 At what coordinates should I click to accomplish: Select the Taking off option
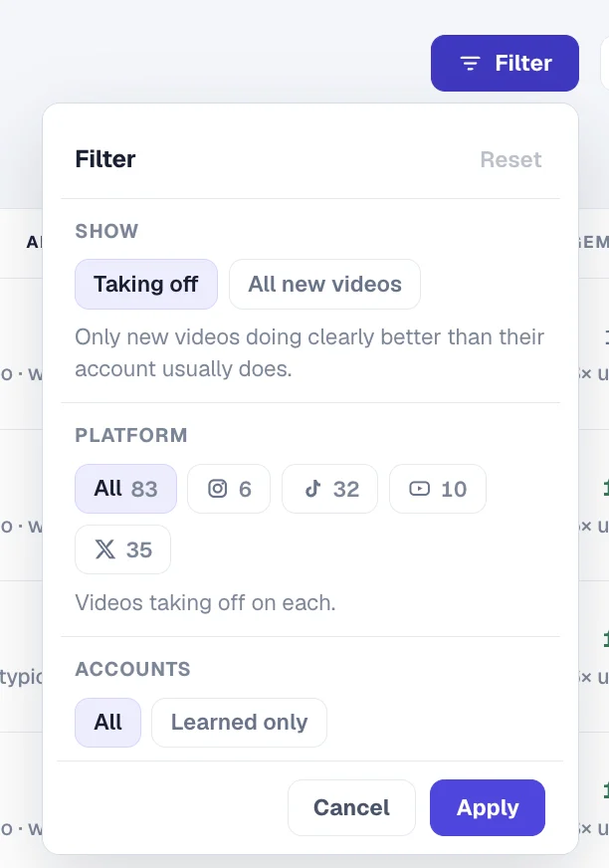point(146,284)
